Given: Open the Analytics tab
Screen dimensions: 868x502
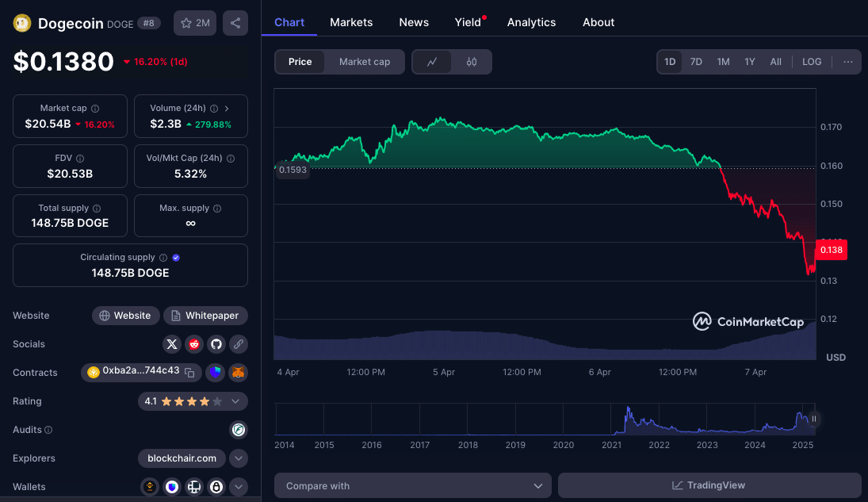Looking at the screenshot, I should click(x=531, y=22).
